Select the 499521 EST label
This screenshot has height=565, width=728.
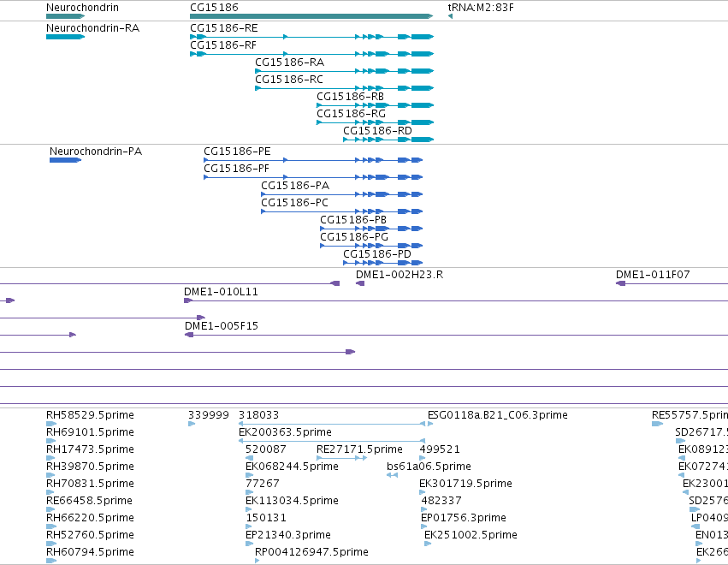pyautogui.click(x=440, y=449)
